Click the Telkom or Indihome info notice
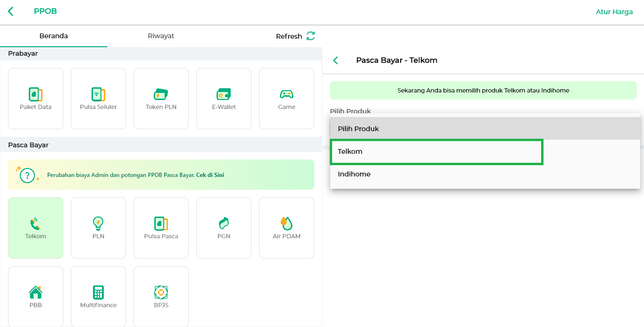 point(483,90)
